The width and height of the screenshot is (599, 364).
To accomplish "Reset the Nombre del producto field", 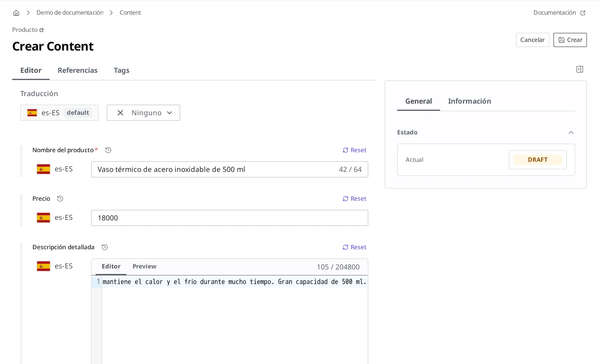I will [354, 150].
